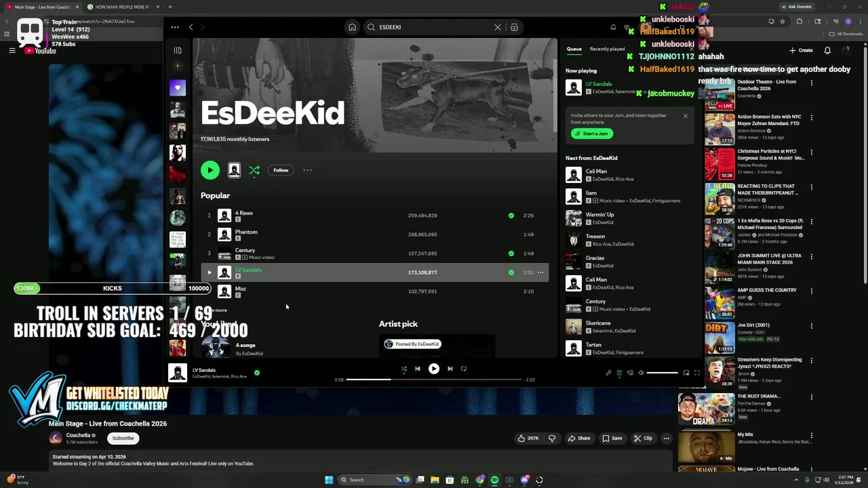Create new playlist plus icon
The image size is (868, 488).
click(x=178, y=66)
